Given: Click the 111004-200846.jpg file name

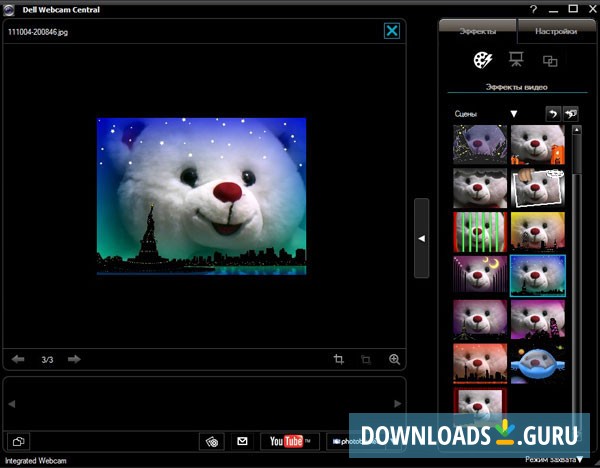Looking at the screenshot, I should point(38,32).
